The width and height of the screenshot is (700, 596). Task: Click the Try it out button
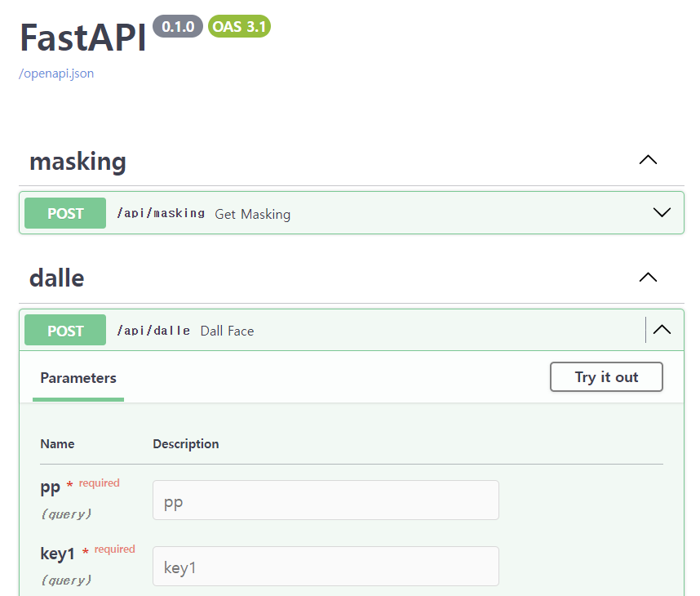pyautogui.click(x=606, y=377)
